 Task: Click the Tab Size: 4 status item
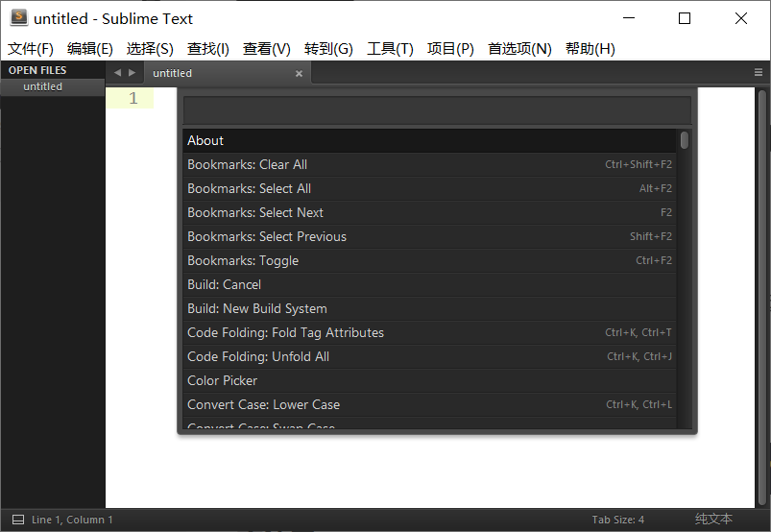click(x=617, y=520)
